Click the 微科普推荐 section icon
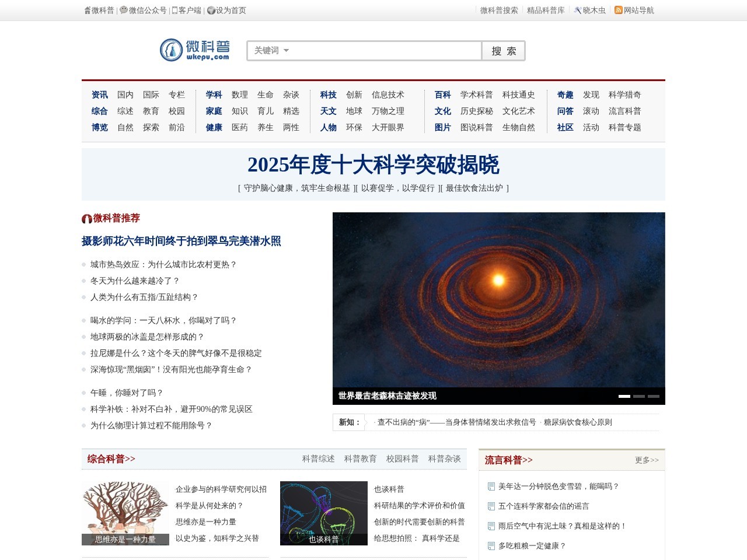The width and height of the screenshot is (747, 560). [x=87, y=219]
